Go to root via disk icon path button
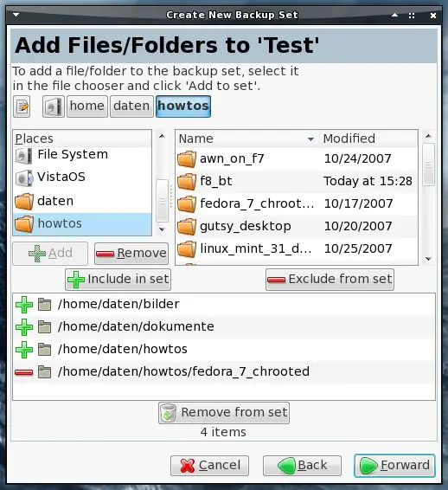448x490 pixels. (x=54, y=106)
